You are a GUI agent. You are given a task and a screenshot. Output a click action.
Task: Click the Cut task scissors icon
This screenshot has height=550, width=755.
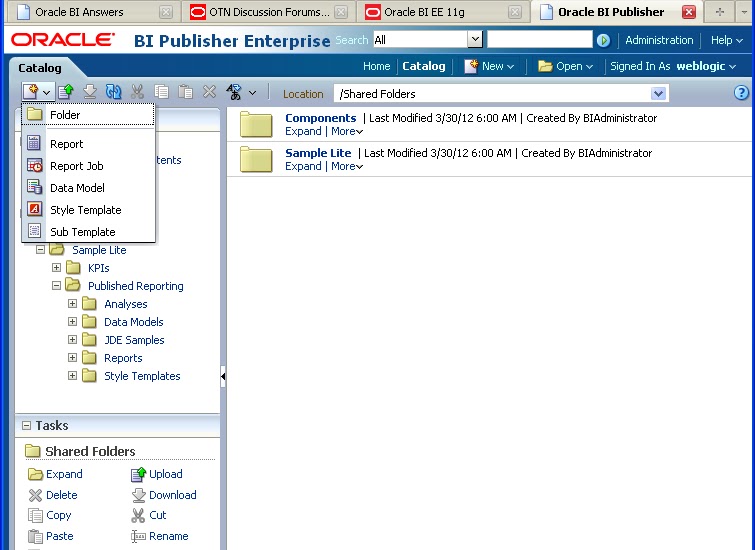[138, 515]
